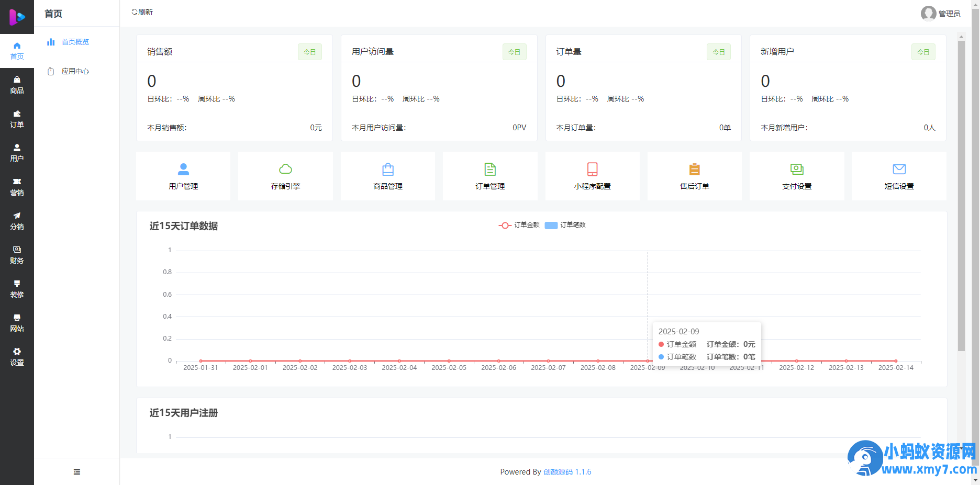Open 设置 at the sidebar bottom
The width and height of the screenshot is (980, 485).
17,357
